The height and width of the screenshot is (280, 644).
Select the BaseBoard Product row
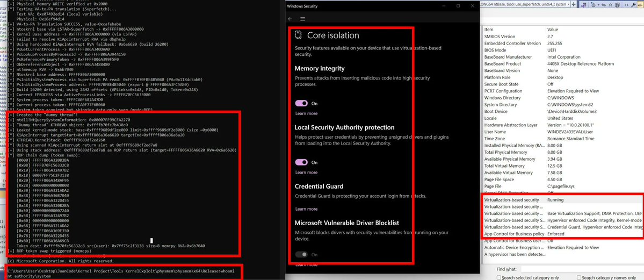point(563,64)
